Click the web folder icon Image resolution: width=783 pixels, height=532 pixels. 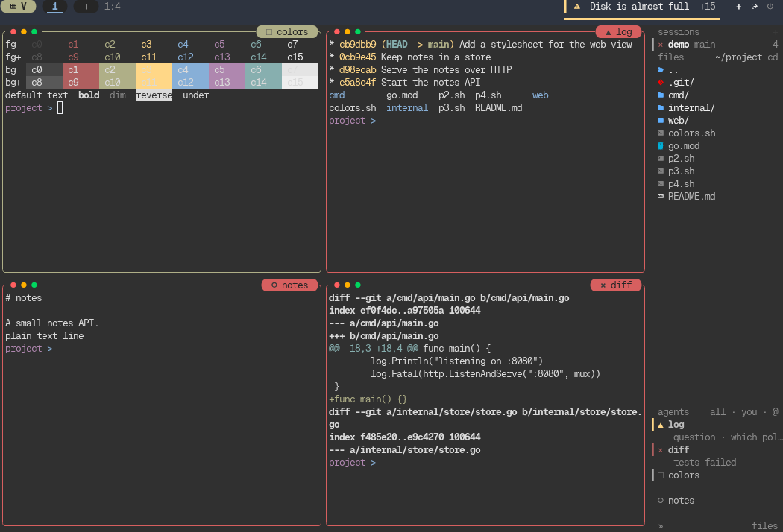[x=660, y=120]
